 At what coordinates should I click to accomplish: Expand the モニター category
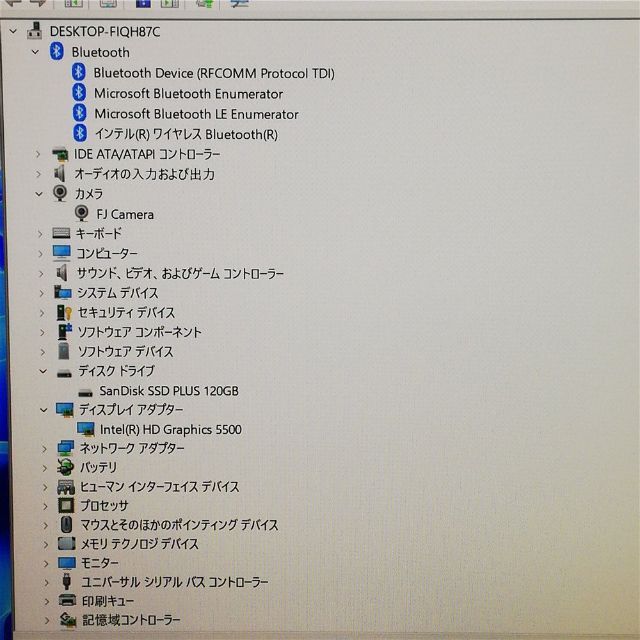(x=46, y=564)
